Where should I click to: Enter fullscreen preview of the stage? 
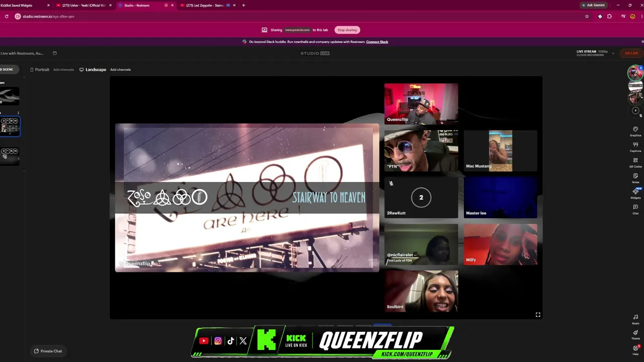click(538, 315)
